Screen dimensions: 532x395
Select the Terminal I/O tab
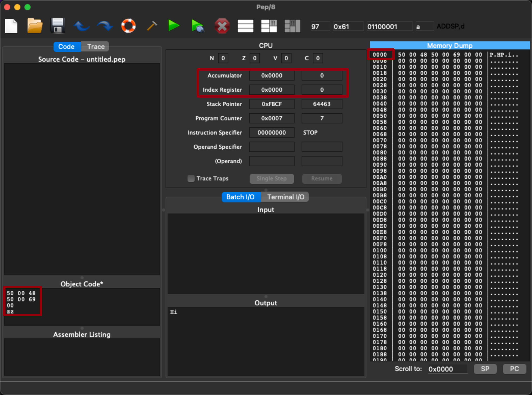[x=285, y=197]
